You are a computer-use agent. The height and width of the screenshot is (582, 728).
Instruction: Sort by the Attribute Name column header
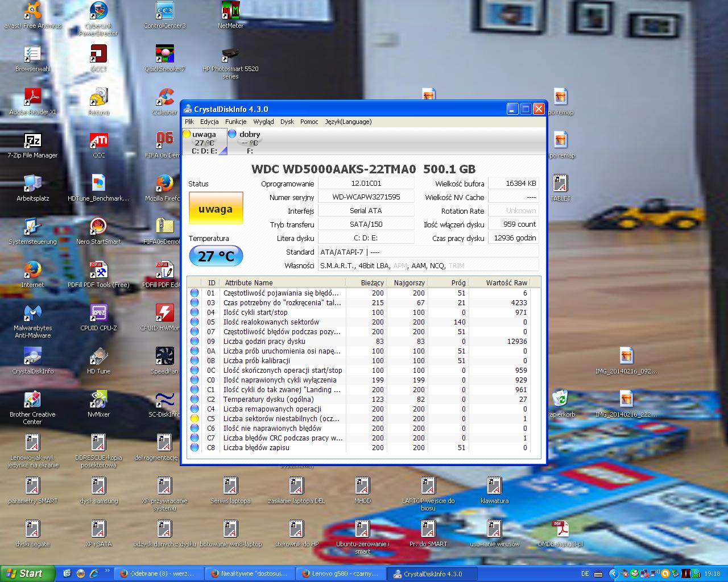(x=284, y=282)
